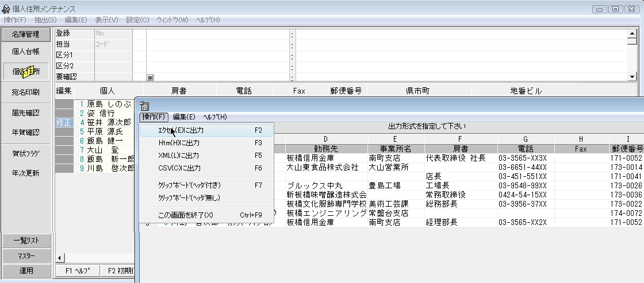The height and width of the screenshot is (283, 644).
Task: Open 個人住所 in sidebar
Action: point(26,72)
